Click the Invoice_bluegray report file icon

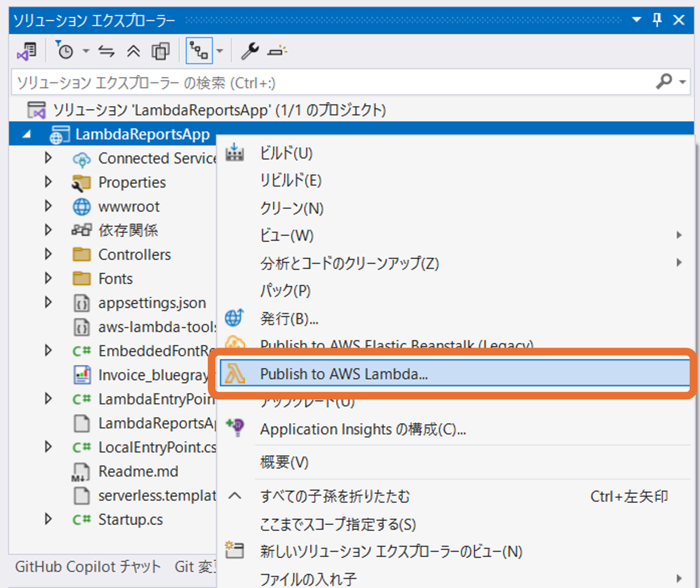[81, 375]
